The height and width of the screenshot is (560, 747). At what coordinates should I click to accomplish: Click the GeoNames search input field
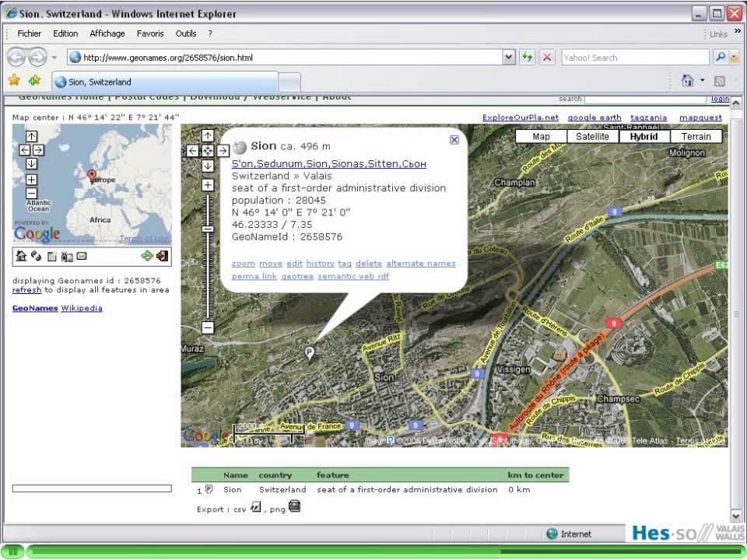pos(645,99)
